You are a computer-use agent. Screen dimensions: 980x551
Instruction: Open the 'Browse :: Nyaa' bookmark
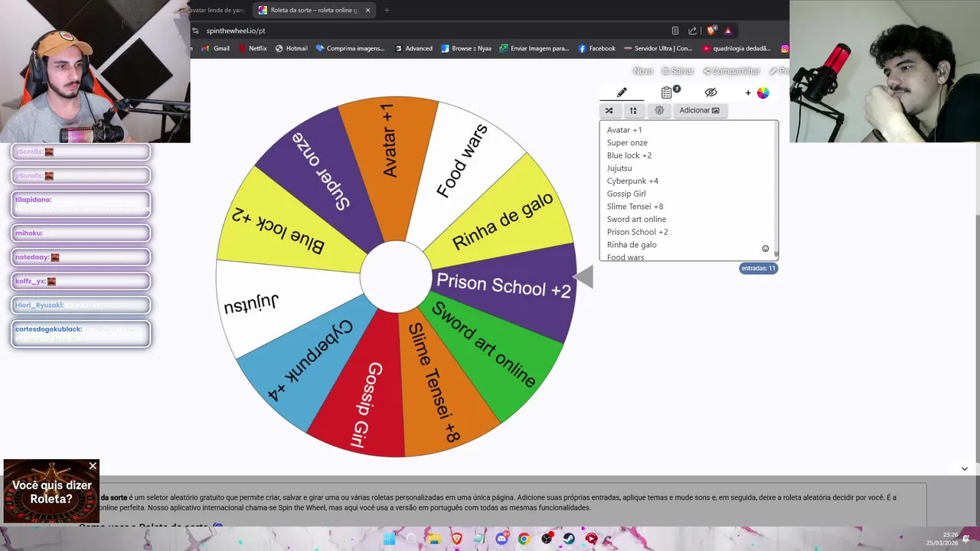466,48
